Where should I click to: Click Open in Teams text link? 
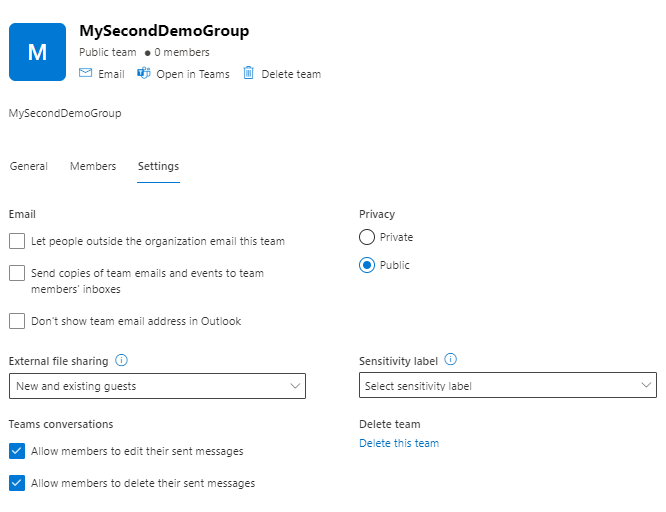pyautogui.click(x=193, y=74)
